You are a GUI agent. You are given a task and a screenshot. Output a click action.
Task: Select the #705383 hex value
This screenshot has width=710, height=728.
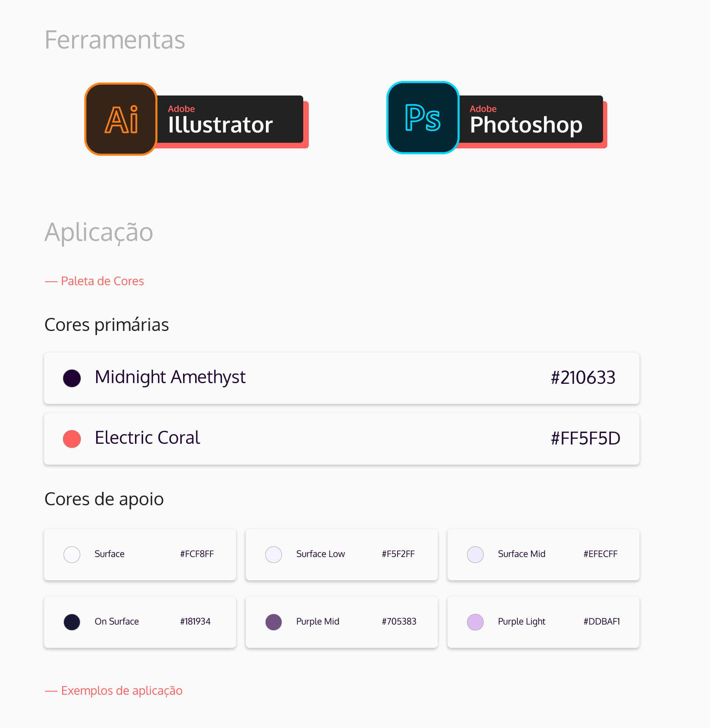click(399, 622)
